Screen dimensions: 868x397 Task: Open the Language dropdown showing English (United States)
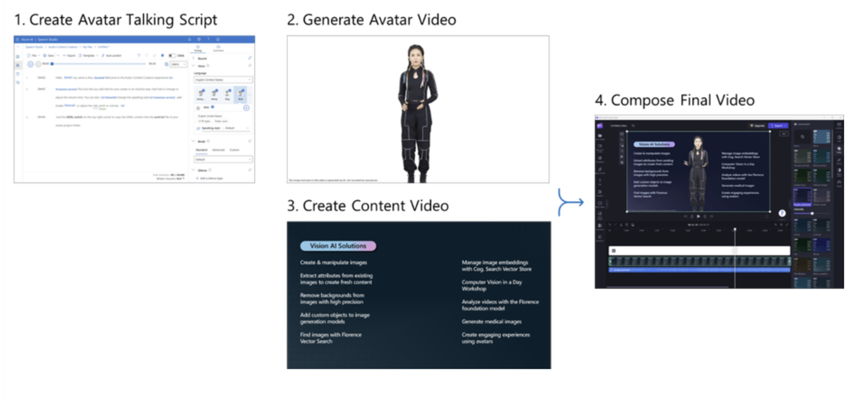pyautogui.click(x=223, y=80)
